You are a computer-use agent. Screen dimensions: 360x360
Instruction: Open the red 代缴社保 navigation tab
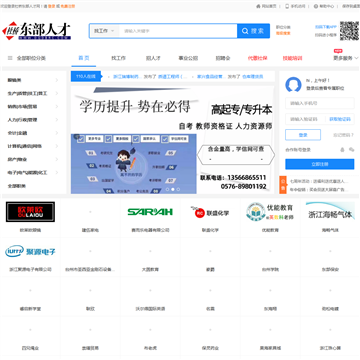coord(257,58)
